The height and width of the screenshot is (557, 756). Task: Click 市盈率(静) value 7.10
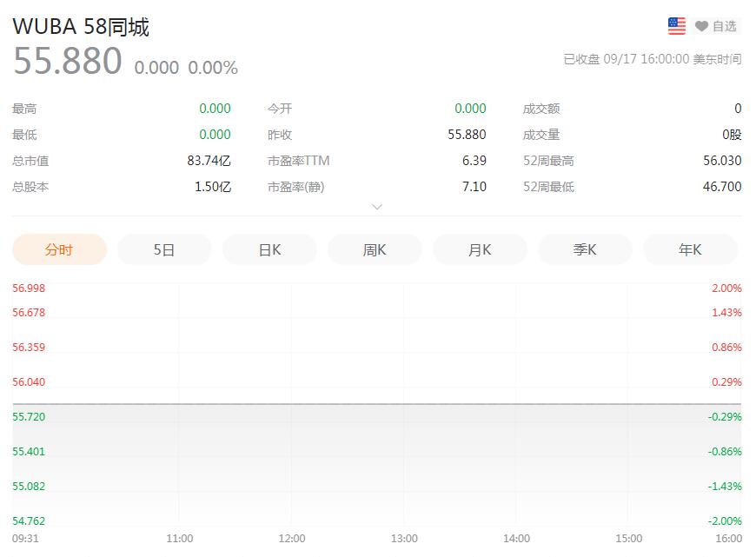click(474, 187)
